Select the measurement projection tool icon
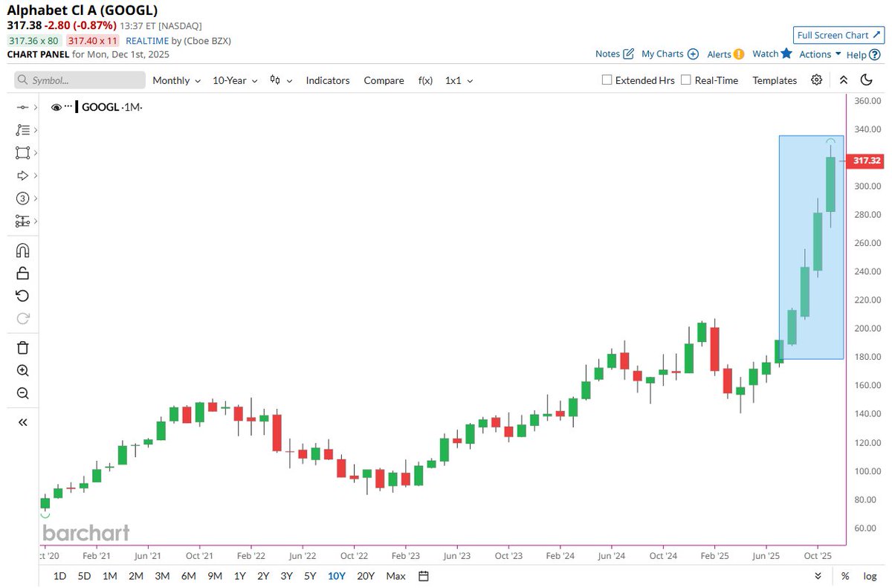The height and width of the screenshot is (588, 892). pyautogui.click(x=22, y=222)
